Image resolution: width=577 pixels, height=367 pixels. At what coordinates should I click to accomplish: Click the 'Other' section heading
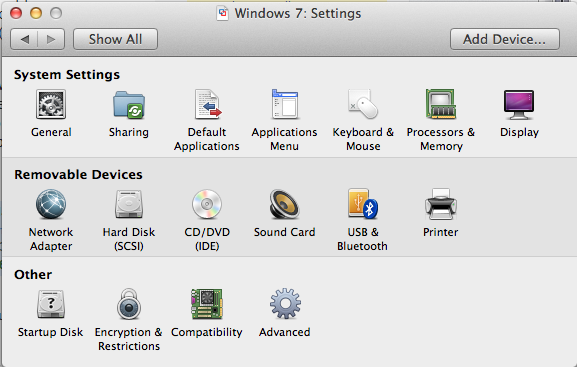point(33,275)
